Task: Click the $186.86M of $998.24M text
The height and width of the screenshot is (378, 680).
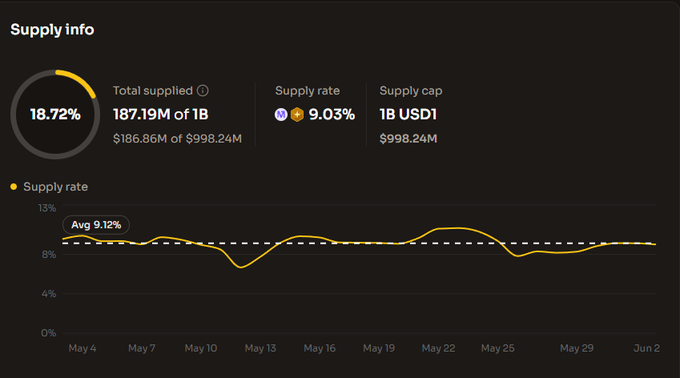Action: (177, 139)
